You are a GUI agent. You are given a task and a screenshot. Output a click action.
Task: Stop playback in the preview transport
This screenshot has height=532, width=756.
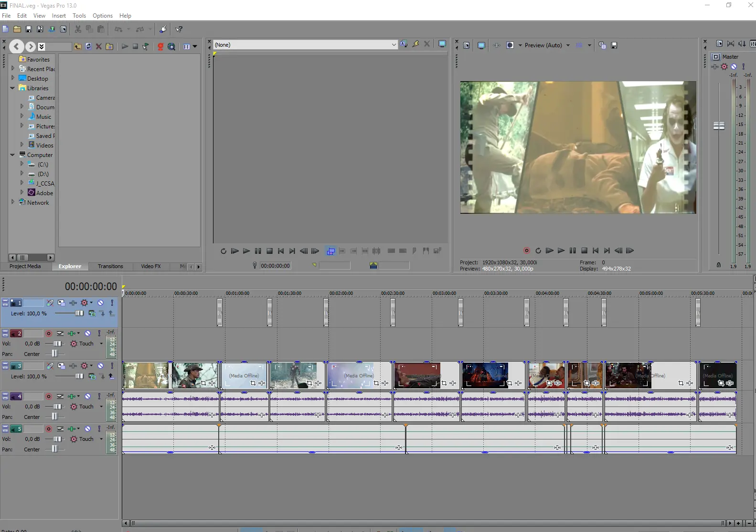pyautogui.click(x=584, y=250)
